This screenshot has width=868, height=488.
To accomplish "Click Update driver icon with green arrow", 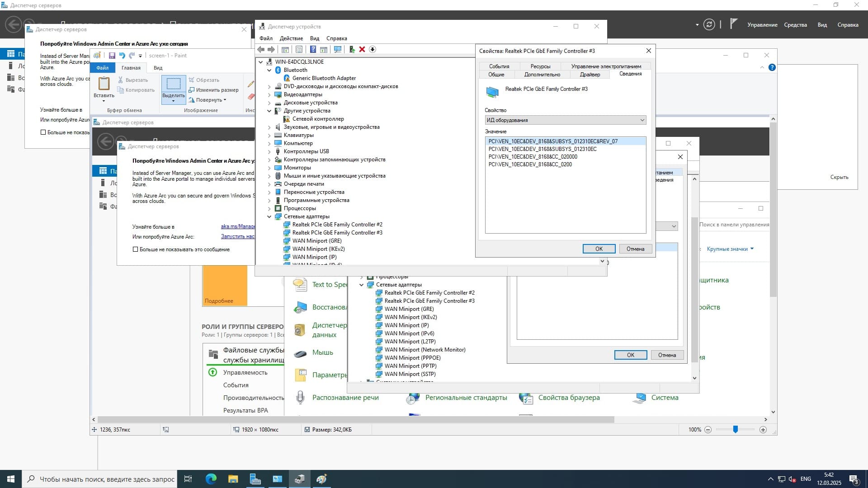I will pos(352,49).
